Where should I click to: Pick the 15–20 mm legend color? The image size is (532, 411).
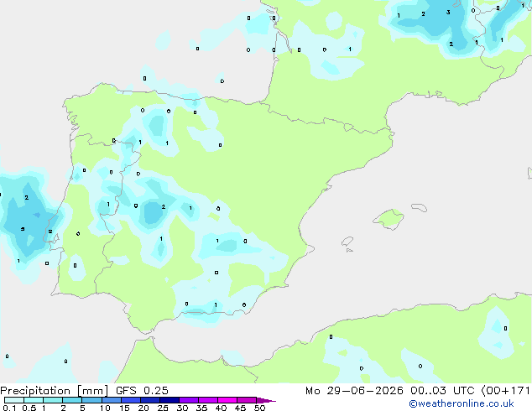pyautogui.click(x=130, y=400)
